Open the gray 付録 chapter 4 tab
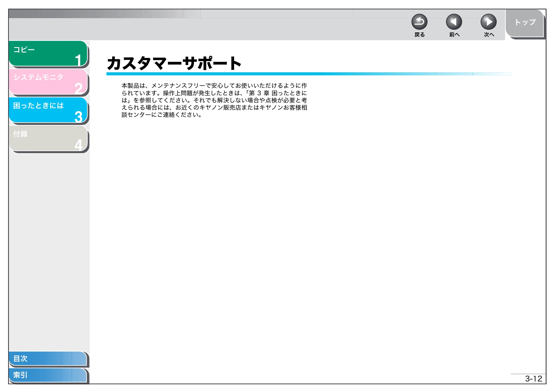Screen dimensions: 554x392 [x=48, y=138]
